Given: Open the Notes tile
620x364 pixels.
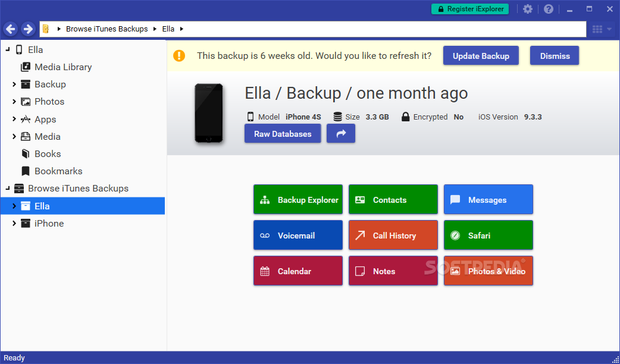Looking at the screenshot, I should [393, 271].
